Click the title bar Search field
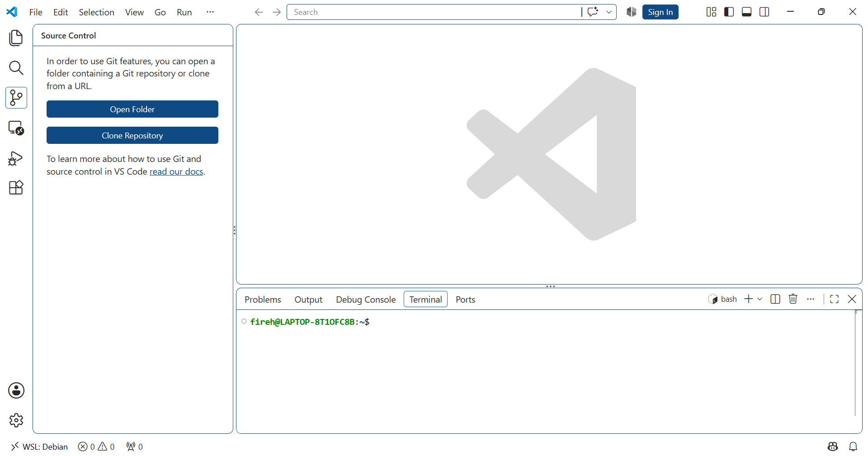 (434, 12)
